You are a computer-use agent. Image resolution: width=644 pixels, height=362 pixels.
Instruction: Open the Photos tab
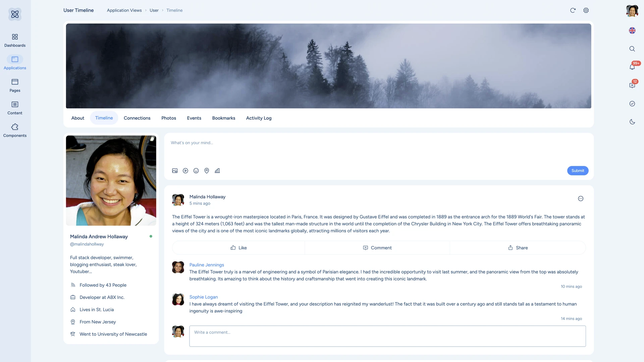pyautogui.click(x=169, y=118)
